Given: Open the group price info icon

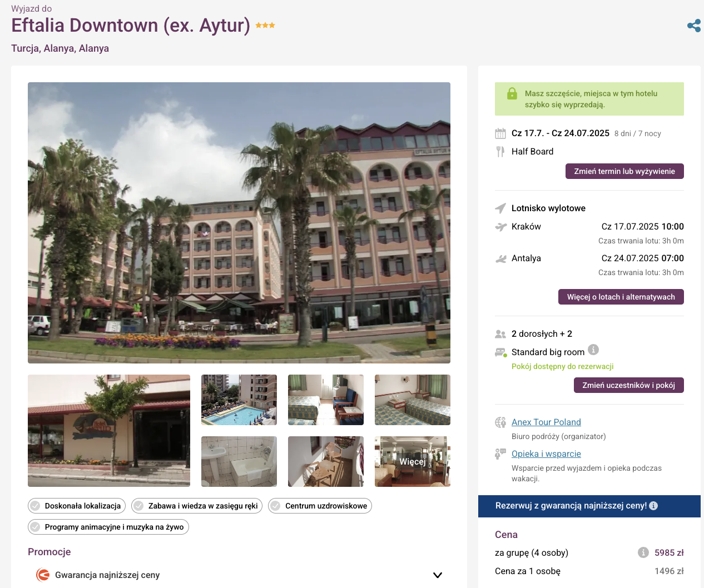Looking at the screenshot, I should tap(643, 552).
